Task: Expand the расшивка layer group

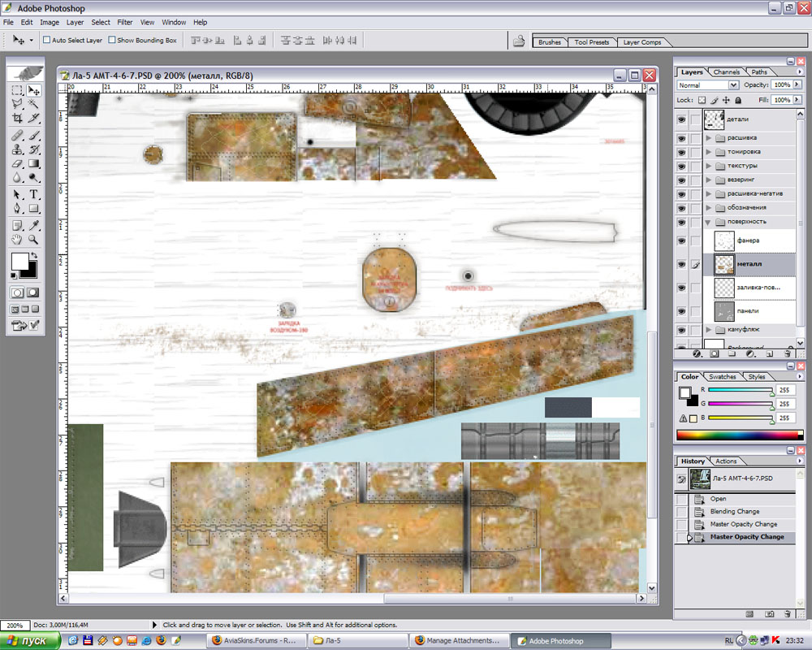Action: pos(709,138)
